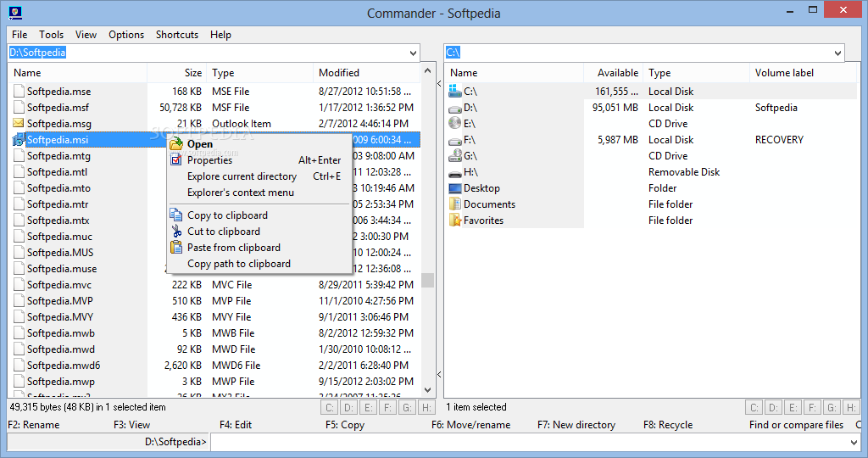Click the F:\ recovery disk icon
The image size is (868, 458).
coord(455,141)
